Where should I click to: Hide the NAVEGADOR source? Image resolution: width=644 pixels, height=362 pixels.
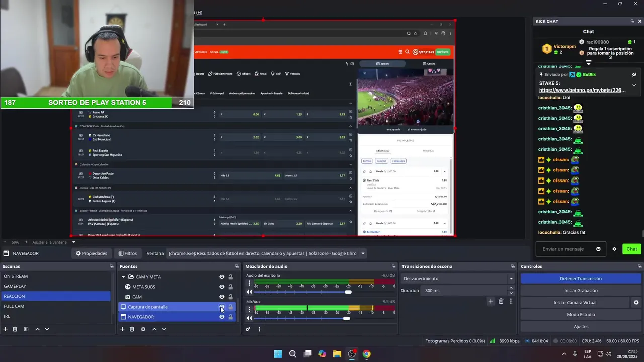[x=222, y=317]
